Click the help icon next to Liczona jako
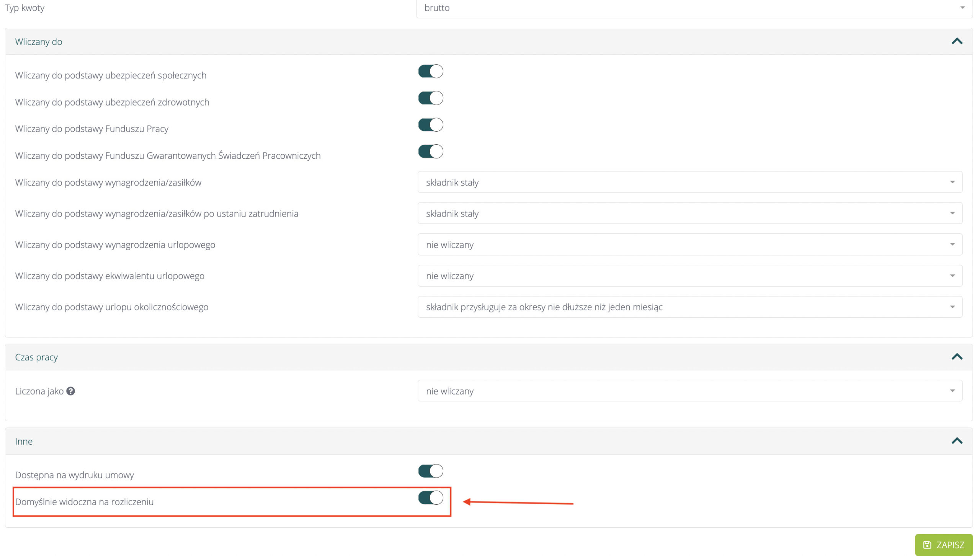Screen dimensions: 980x556 coord(70,391)
